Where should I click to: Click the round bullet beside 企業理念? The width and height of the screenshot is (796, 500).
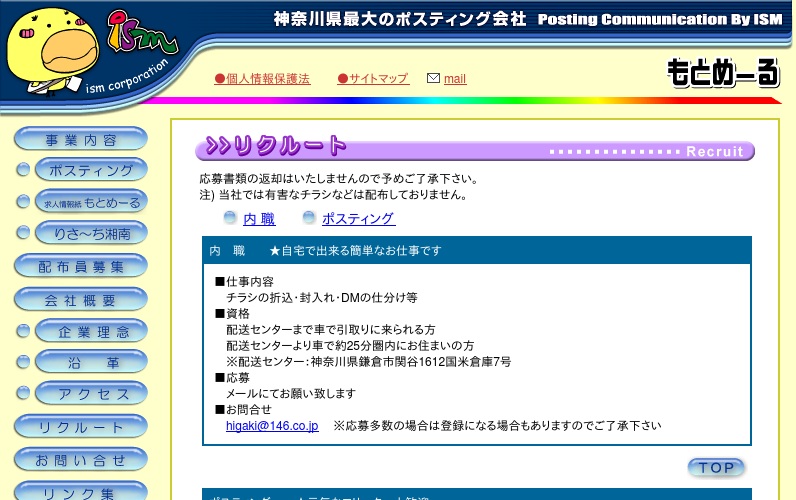(23, 332)
